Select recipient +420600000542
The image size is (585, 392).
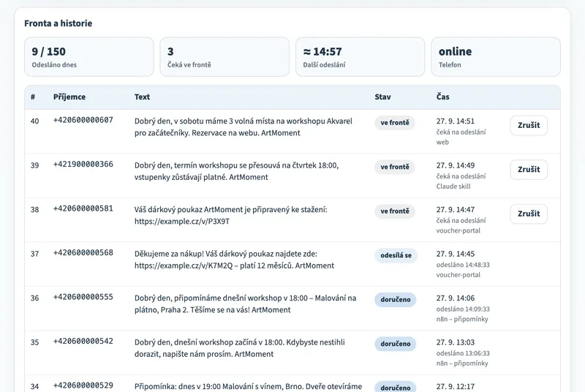(83, 341)
